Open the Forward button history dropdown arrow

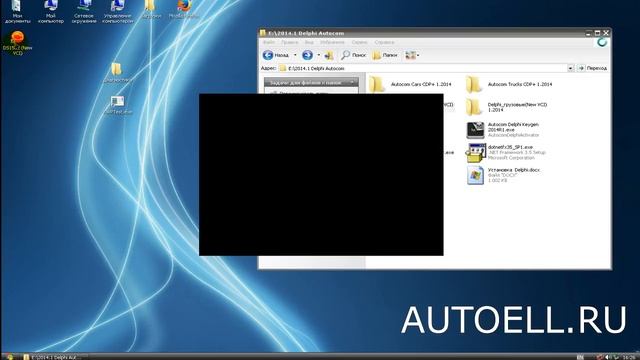(318, 55)
